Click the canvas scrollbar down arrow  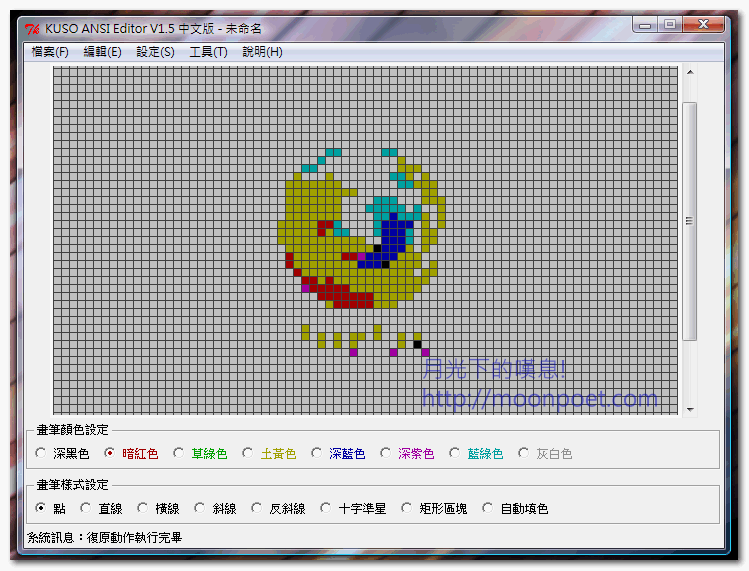[689, 408]
